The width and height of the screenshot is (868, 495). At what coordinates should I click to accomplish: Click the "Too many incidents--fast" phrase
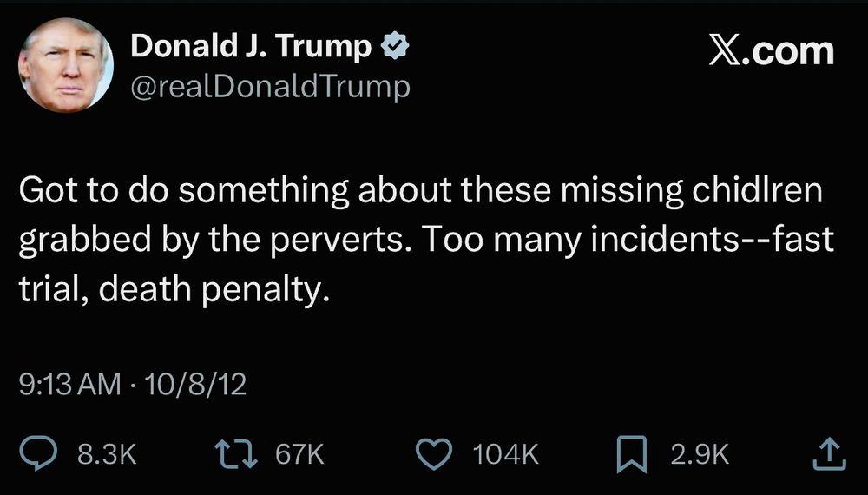[629, 239]
